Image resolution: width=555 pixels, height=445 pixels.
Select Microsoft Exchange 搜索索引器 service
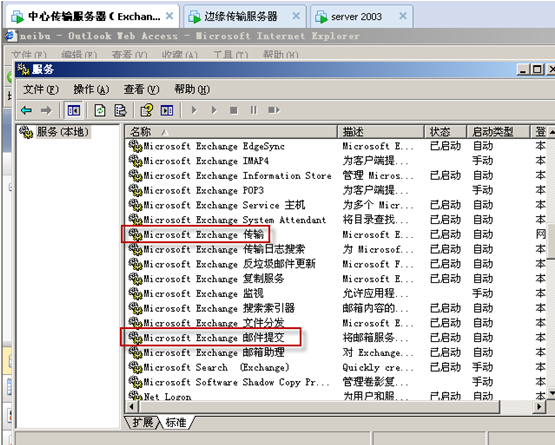point(219,309)
